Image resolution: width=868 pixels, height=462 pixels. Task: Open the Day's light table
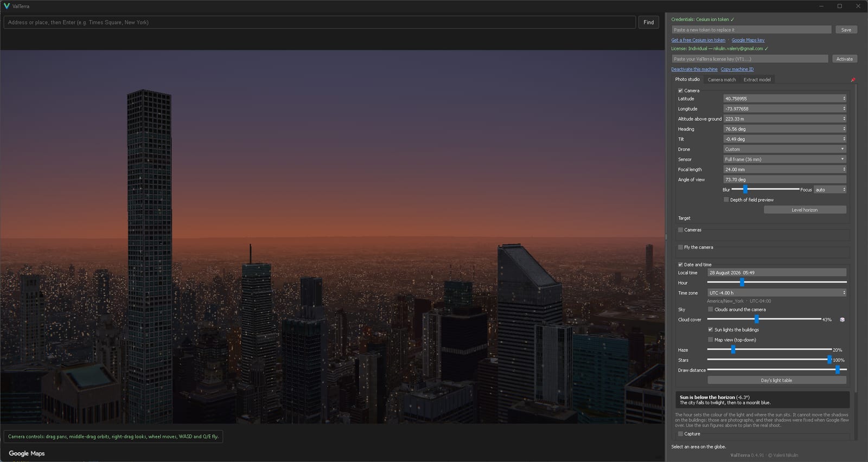[776, 381]
